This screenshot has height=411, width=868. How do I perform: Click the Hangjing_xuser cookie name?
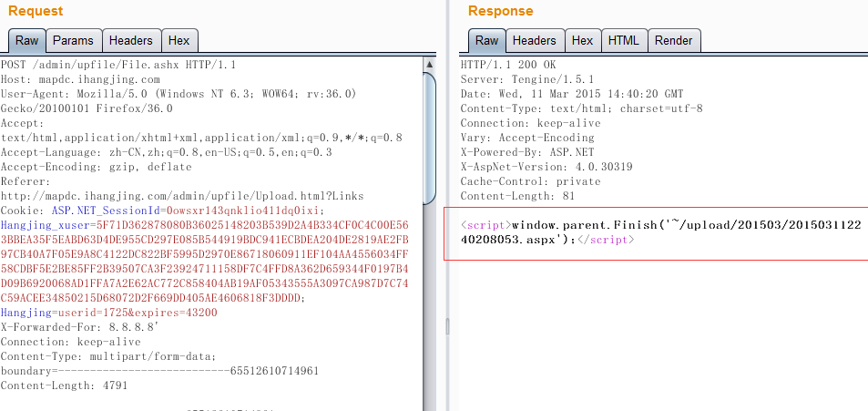click(45, 225)
